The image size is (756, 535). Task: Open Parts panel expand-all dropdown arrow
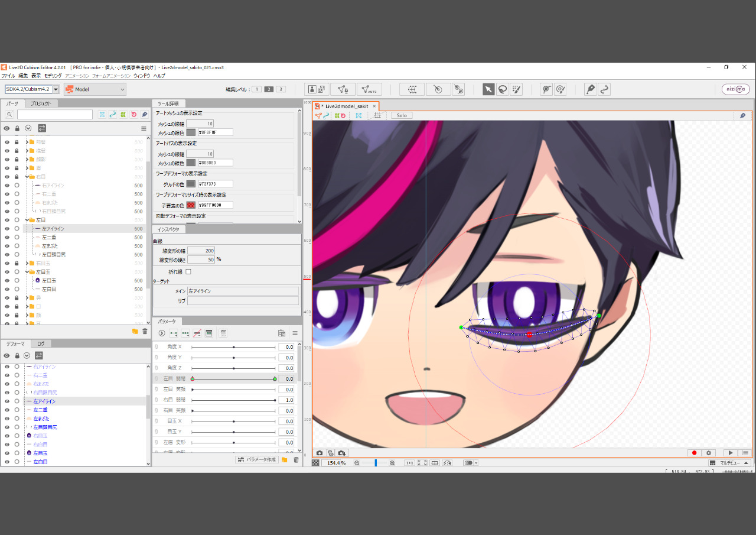pyautogui.click(x=28, y=128)
